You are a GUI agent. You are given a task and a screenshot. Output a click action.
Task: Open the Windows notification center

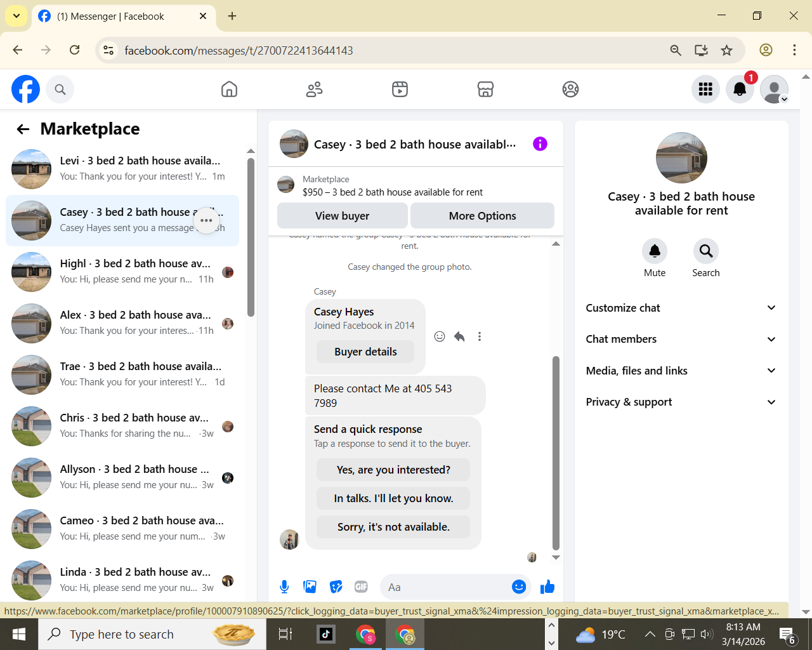(x=787, y=635)
